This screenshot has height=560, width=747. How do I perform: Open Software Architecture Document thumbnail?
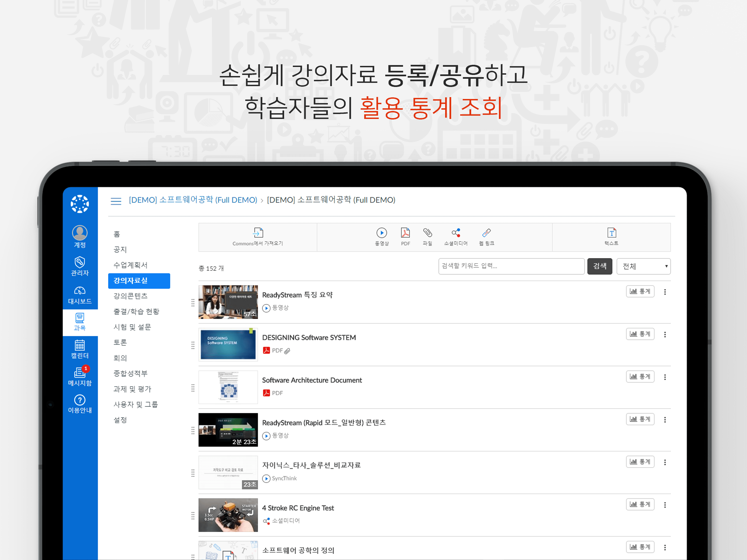click(228, 387)
